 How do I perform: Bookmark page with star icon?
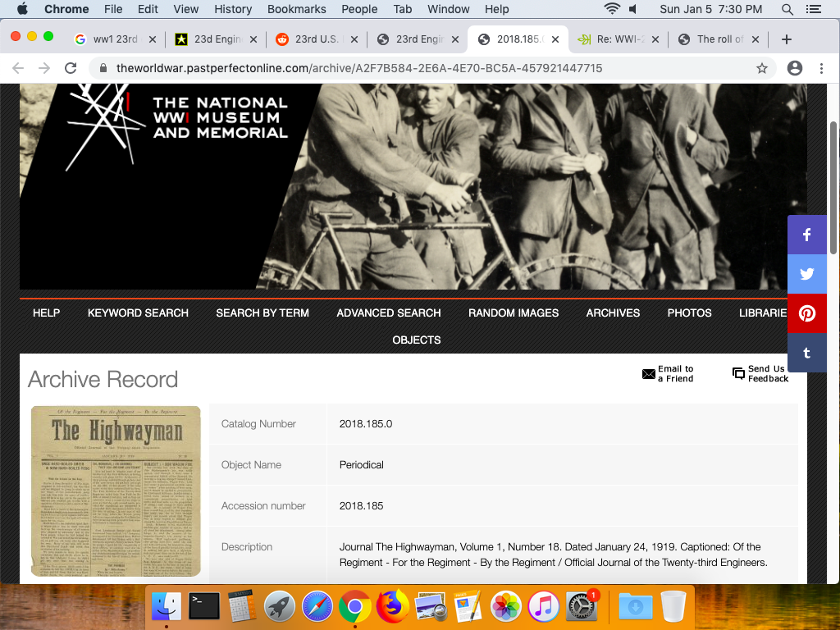(x=762, y=68)
